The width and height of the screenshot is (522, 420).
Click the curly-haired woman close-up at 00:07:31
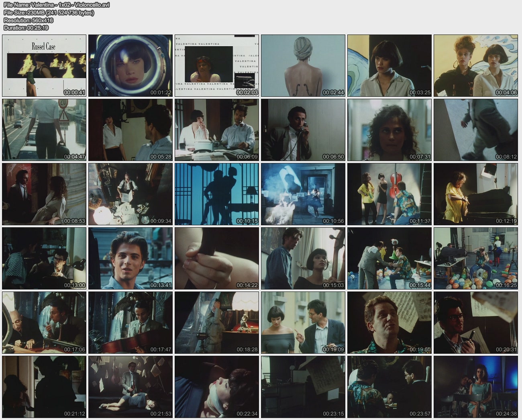coord(389,130)
